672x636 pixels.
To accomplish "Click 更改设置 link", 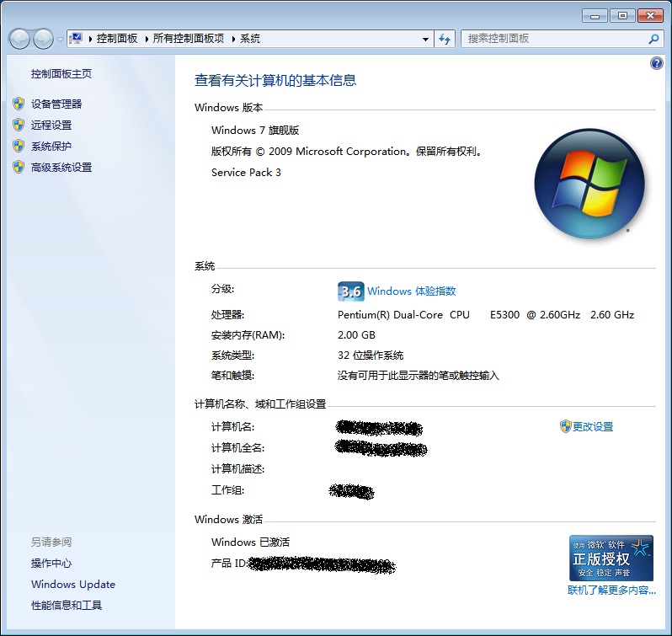I will [x=593, y=426].
